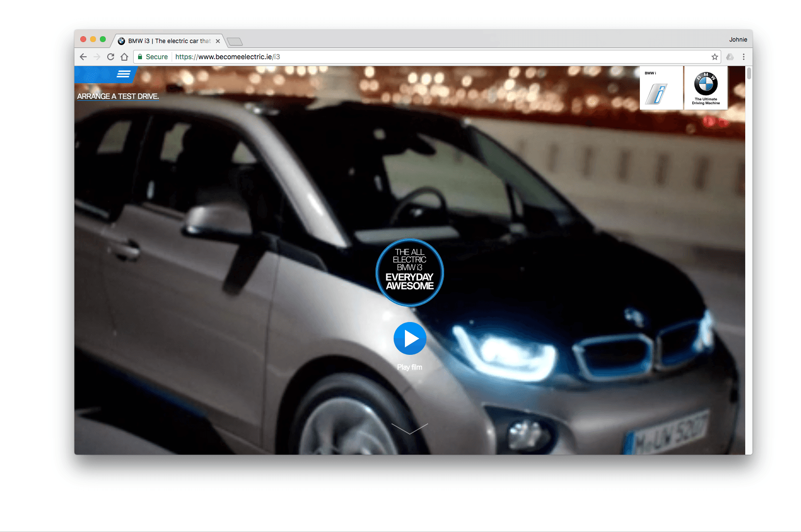Click the browser forward arrow
This screenshot has height=532, width=801.
point(97,57)
